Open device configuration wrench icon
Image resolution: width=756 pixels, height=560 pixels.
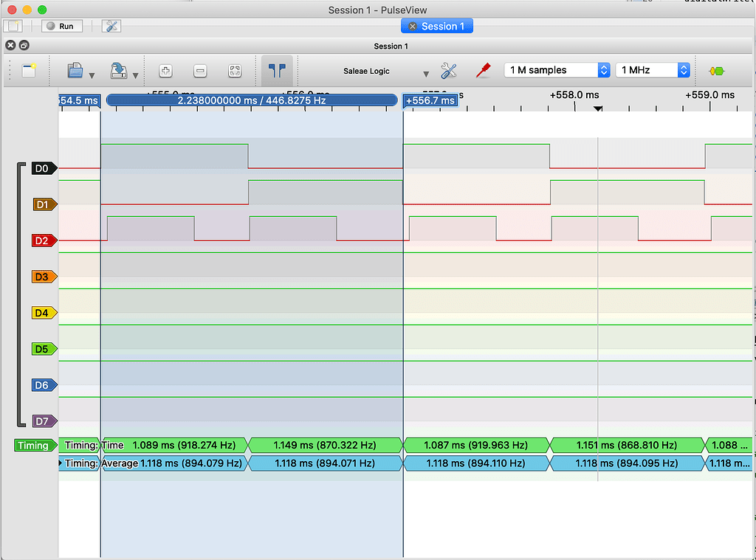click(449, 71)
